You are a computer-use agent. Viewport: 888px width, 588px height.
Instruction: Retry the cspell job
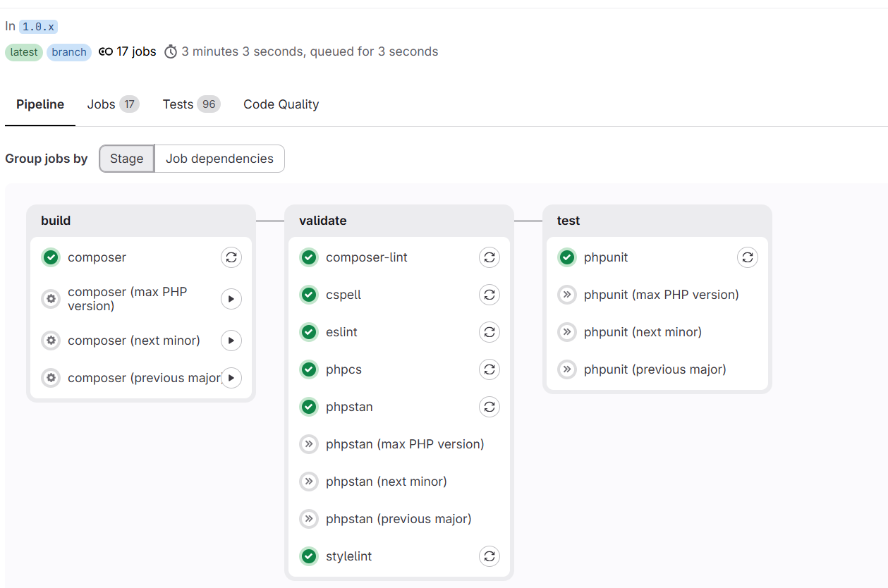tap(489, 295)
